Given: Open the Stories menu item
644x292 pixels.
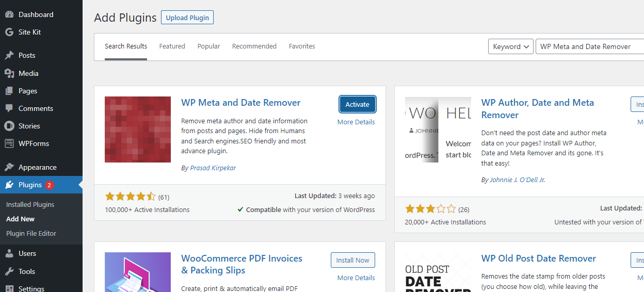Looking at the screenshot, I should pos(41,126).
